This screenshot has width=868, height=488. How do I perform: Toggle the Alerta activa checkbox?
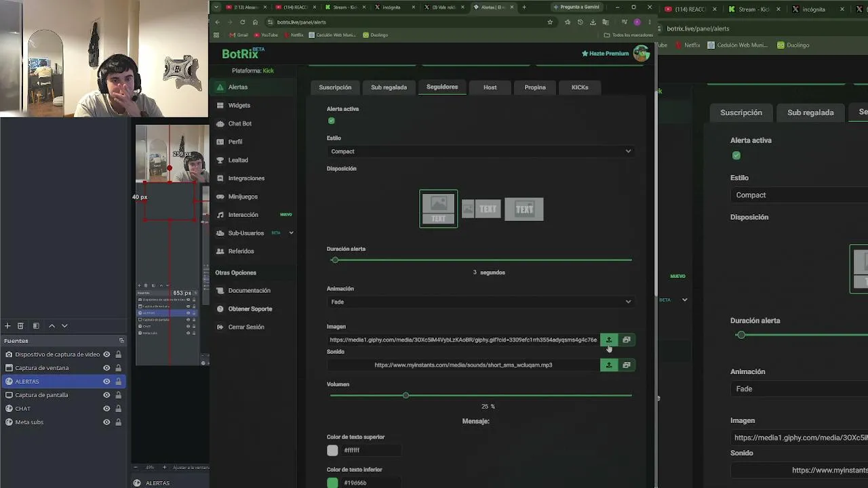click(x=332, y=121)
